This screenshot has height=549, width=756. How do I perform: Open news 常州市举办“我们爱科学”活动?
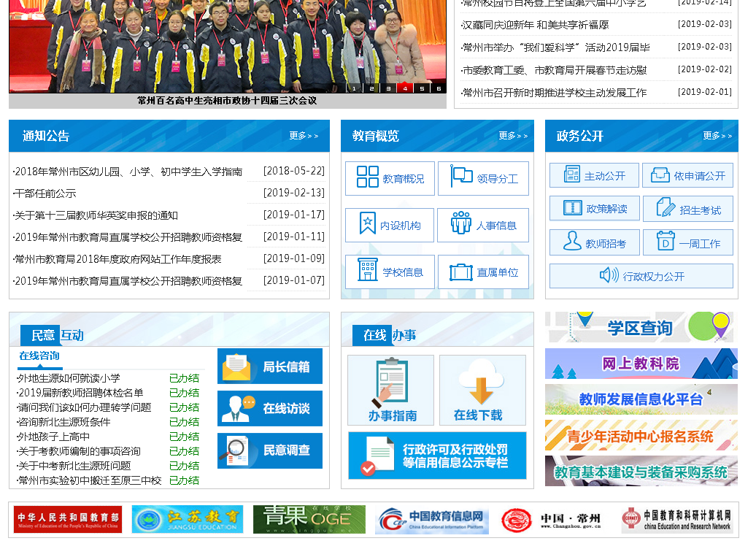tap(555, 47)
